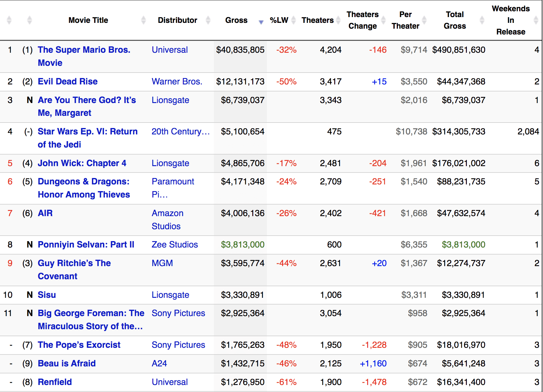
Task: Open the Sisu movie link
Action: click(47, 295)
